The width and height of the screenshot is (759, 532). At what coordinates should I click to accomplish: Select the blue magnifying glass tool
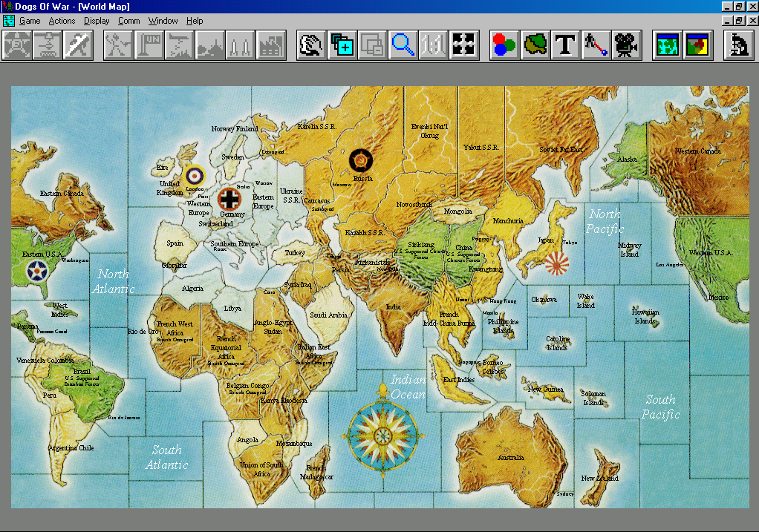click(x=403, y=45)
